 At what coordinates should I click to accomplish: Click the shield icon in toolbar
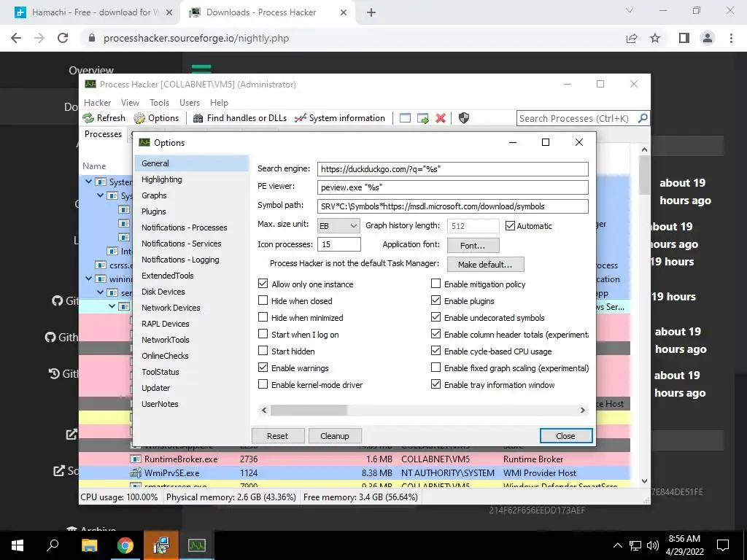pos(463,118)
